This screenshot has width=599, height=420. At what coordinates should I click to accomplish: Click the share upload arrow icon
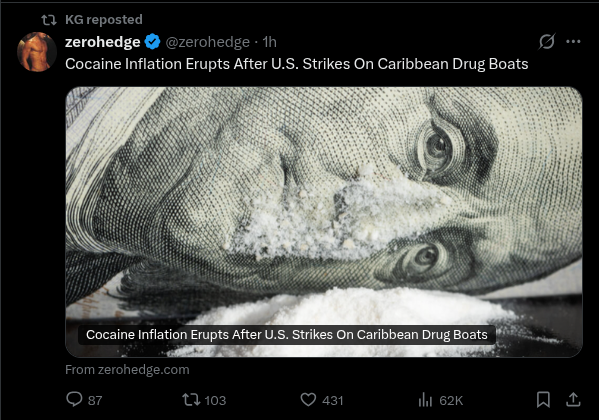click(x=573, y=399)
